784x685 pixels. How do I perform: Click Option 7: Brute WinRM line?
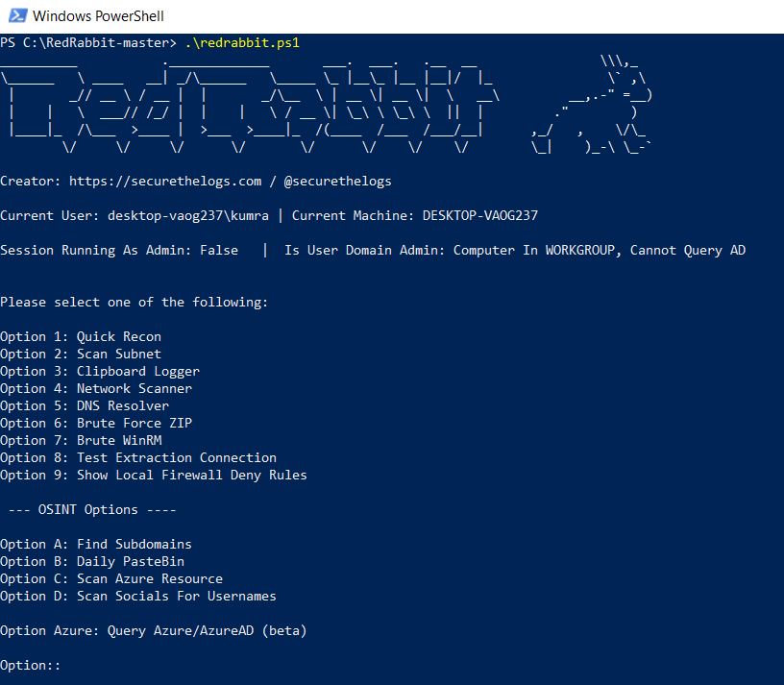(x=81, y=441)
